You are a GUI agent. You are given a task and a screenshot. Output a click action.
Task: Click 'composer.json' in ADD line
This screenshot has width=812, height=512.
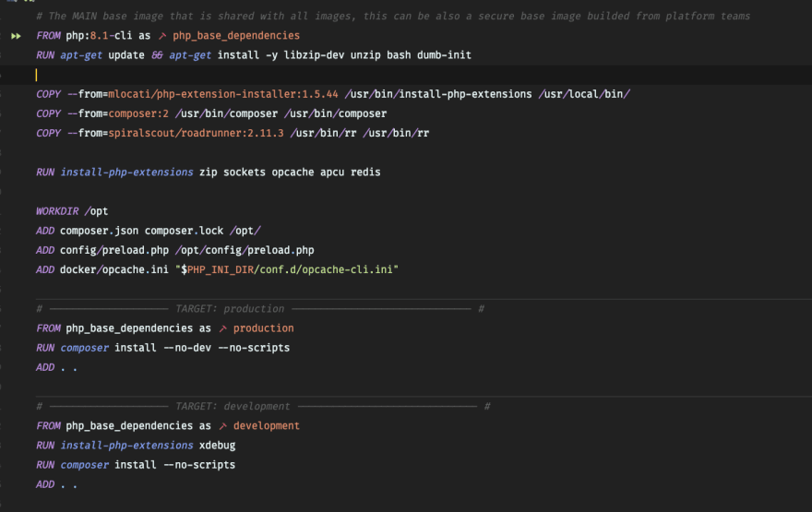100,231
